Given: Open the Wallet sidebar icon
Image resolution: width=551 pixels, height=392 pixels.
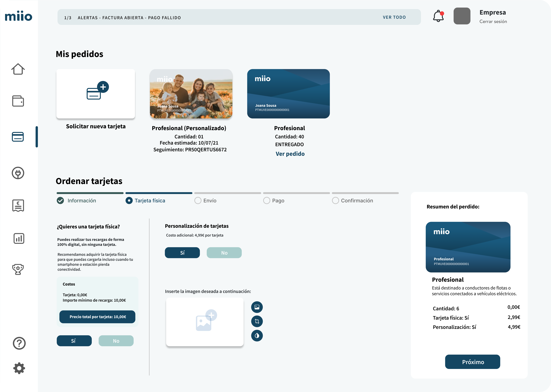Looking at the screenshot, I should click(18, 101).
